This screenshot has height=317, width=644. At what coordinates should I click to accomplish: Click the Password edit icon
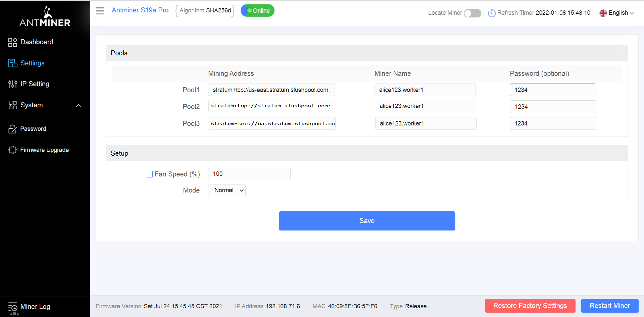click(x=12, y=129)
